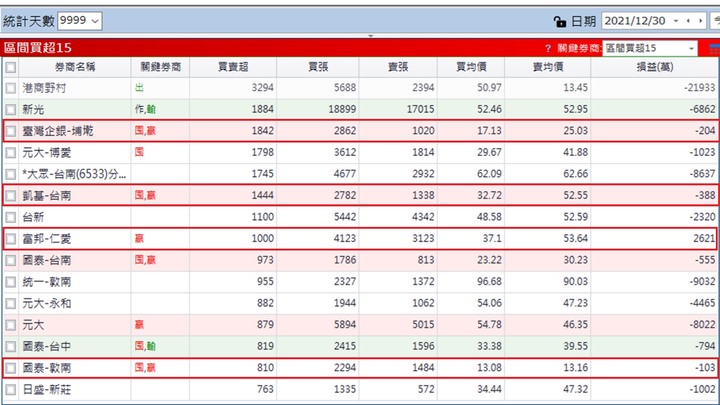Image resolution: width=720 pixels, height=405 pixels.
Task: Sort by the 關鍵券商 column header
Action: pyautogui.click(x=160, y=67)
